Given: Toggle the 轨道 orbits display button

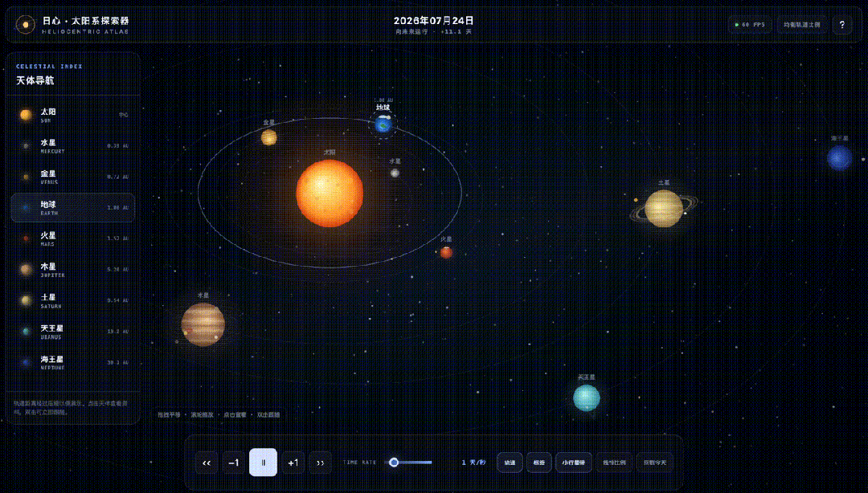Looking at the screenshot, I should (x=510, y=462).
